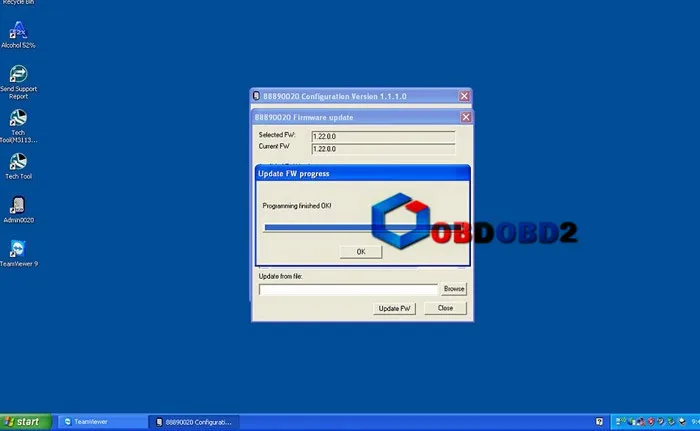The height and width of the screenshot is (431, 700).
Task: Select the plain Tech Tool desktop icon
Action: point(18,166)
